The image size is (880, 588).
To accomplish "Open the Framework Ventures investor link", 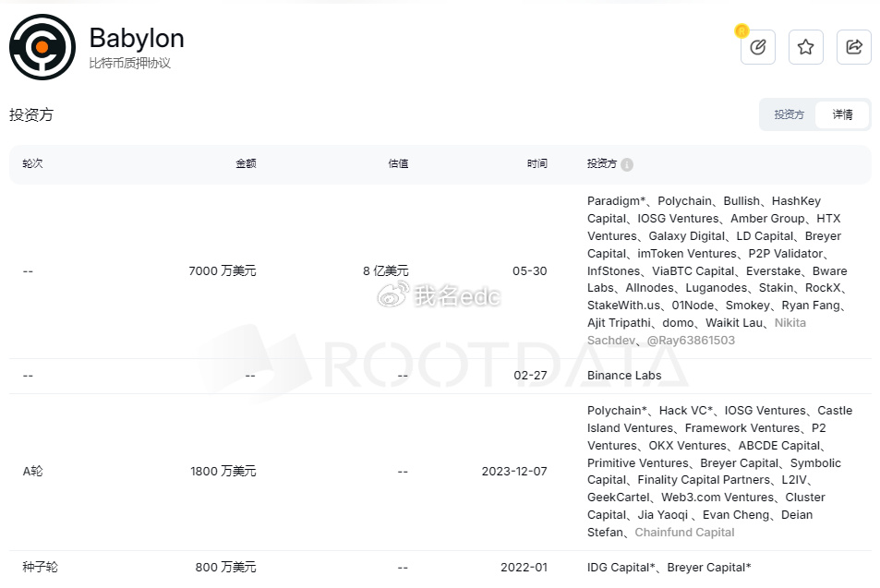I will tap(741, 428).
